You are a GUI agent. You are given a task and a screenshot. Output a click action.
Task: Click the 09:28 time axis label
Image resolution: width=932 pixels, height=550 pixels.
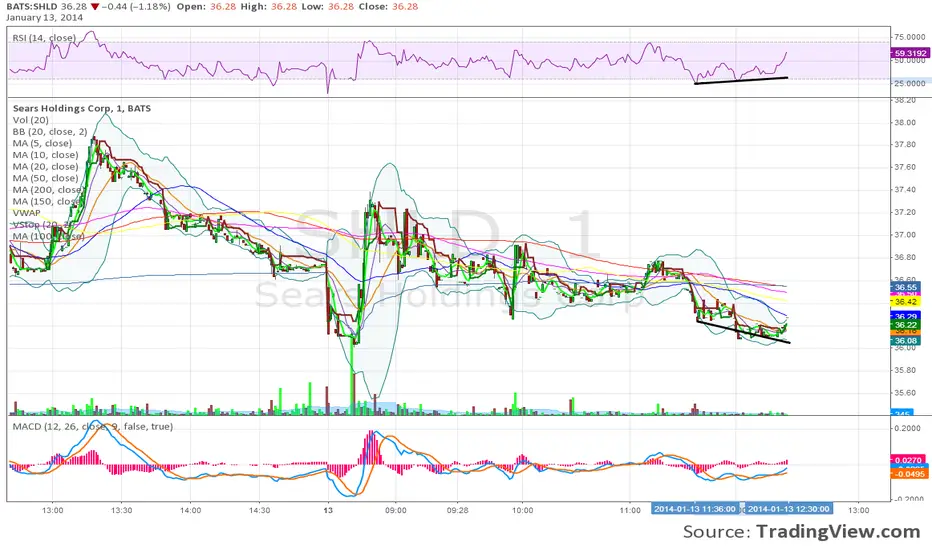457,510
